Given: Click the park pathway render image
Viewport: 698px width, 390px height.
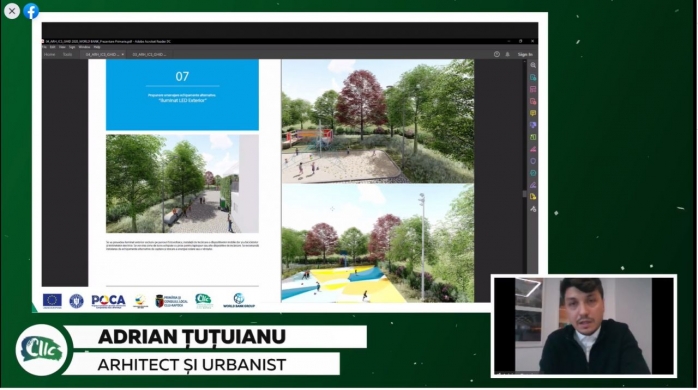Looking at the screenshot, I should click(x=182, y=183).
